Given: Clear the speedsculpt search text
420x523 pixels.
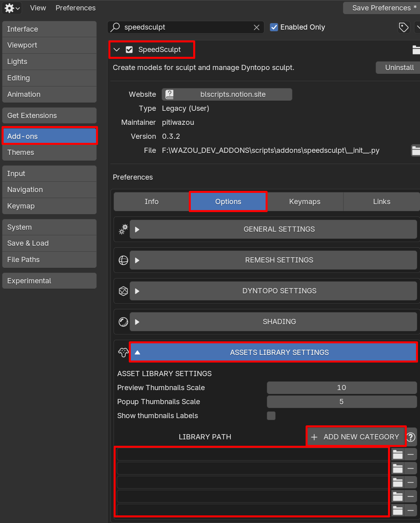Looking at the screenshot, I should click(256, 27).
